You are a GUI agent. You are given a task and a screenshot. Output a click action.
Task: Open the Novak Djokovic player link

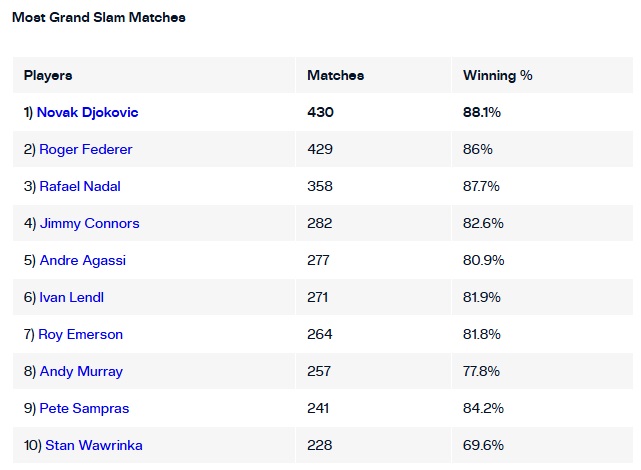coord(87,112)
